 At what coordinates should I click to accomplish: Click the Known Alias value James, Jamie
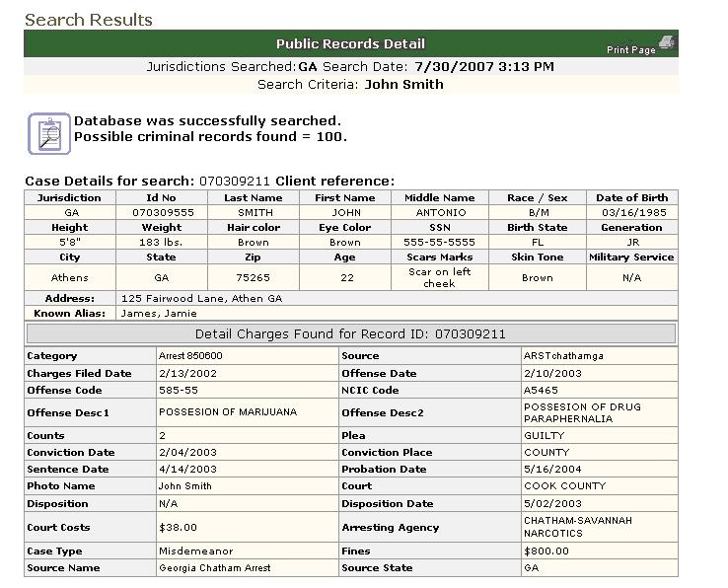click(158, 314)
